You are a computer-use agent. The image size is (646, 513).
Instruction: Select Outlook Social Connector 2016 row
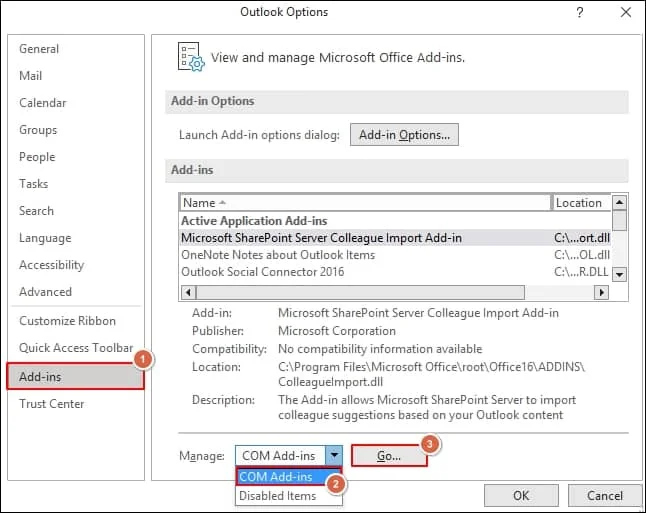[x=396, y=272]
